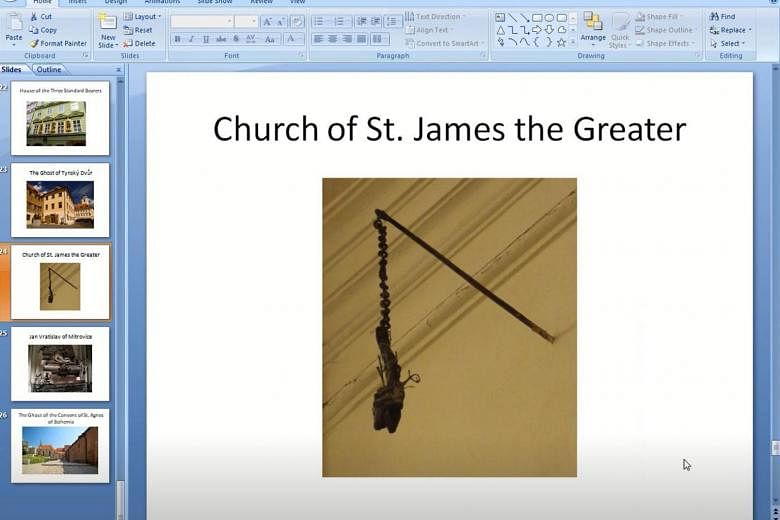Open the Change Case dropdown
This screenshot has height=520, width=780.
click(271, 39)
